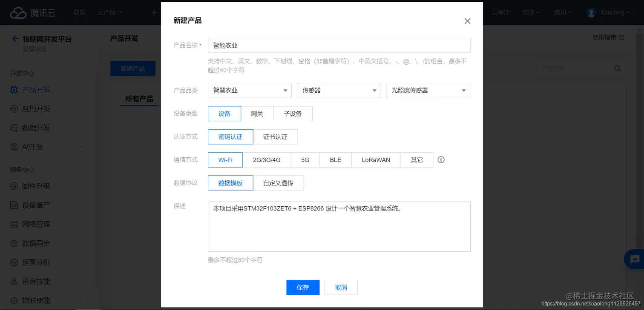
Task: Close the 新建产品 dialog with X
Action: (x=467, y=21)
